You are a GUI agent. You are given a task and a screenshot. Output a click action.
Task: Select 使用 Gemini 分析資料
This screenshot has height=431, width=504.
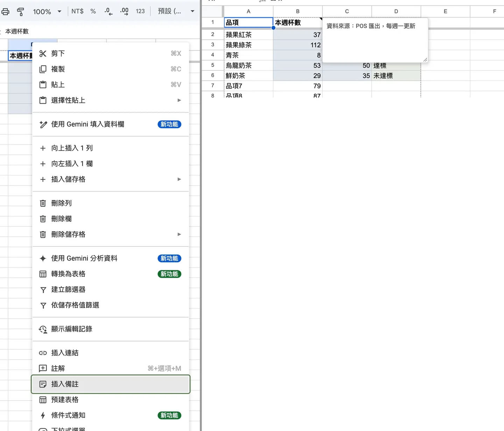click(111, 258)
